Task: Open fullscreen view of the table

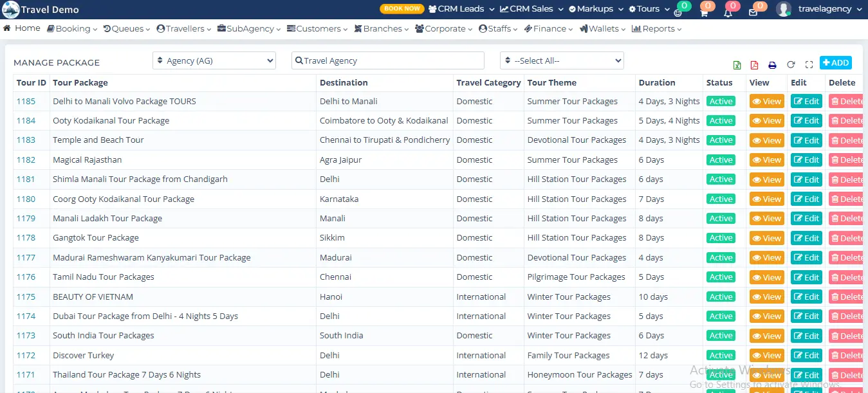Action: (809, 65)
